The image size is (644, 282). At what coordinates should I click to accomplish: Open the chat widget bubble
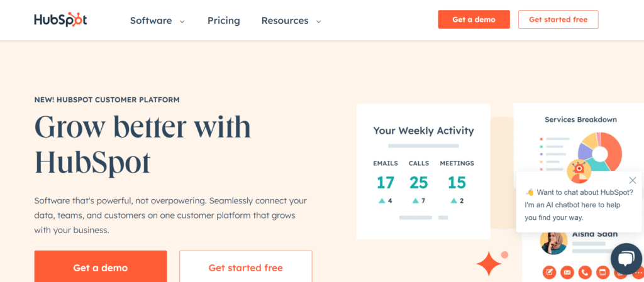coord(626,259)
